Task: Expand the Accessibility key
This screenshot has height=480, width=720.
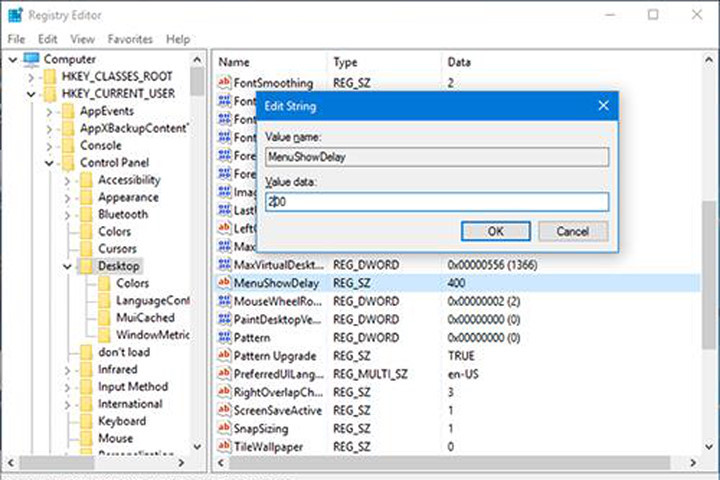Action: [67, 181]
